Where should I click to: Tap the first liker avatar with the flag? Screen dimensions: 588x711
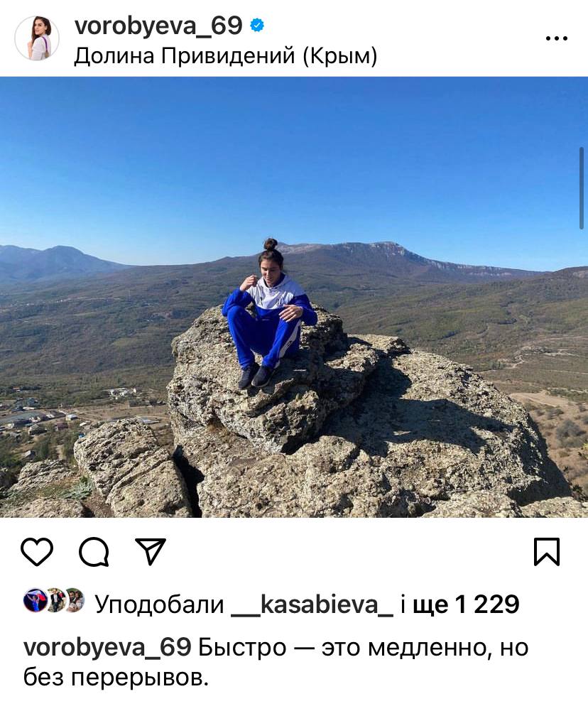35,600
